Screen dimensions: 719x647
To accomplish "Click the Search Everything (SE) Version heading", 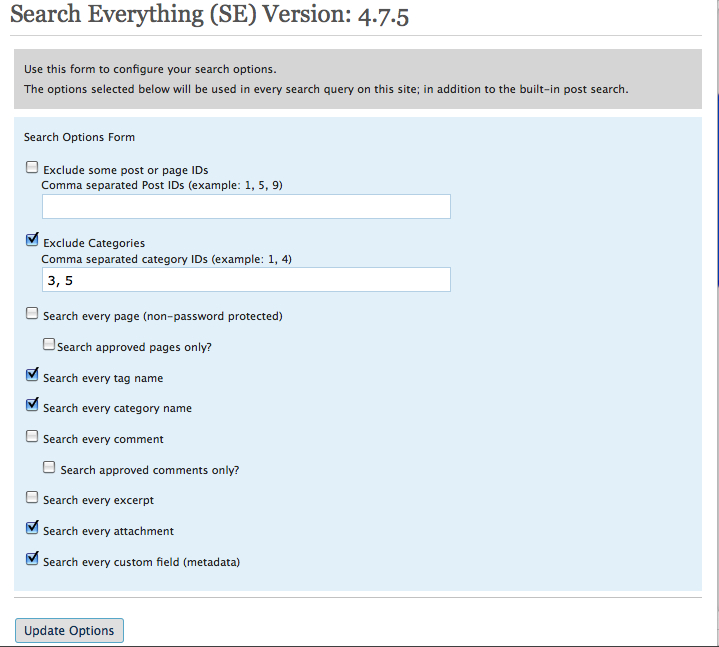I will (x=209, y=14).
